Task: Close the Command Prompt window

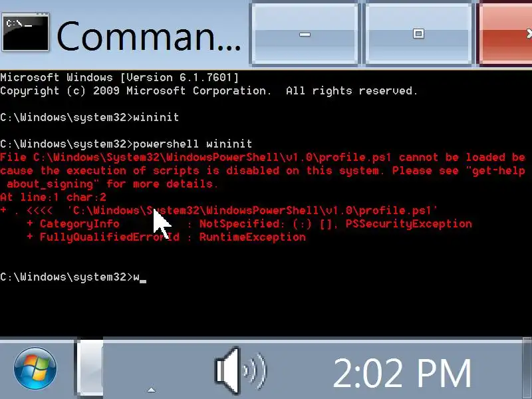Action: coord(505,34)
